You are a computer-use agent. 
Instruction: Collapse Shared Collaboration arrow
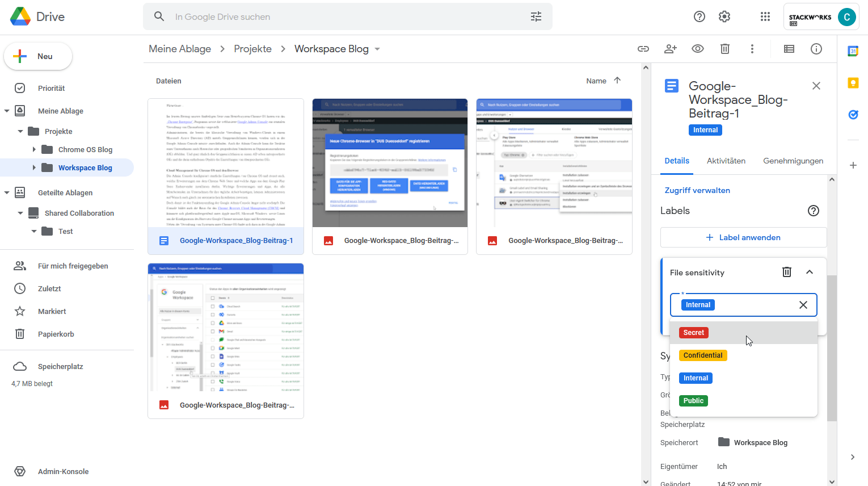[x=20, y=213]
